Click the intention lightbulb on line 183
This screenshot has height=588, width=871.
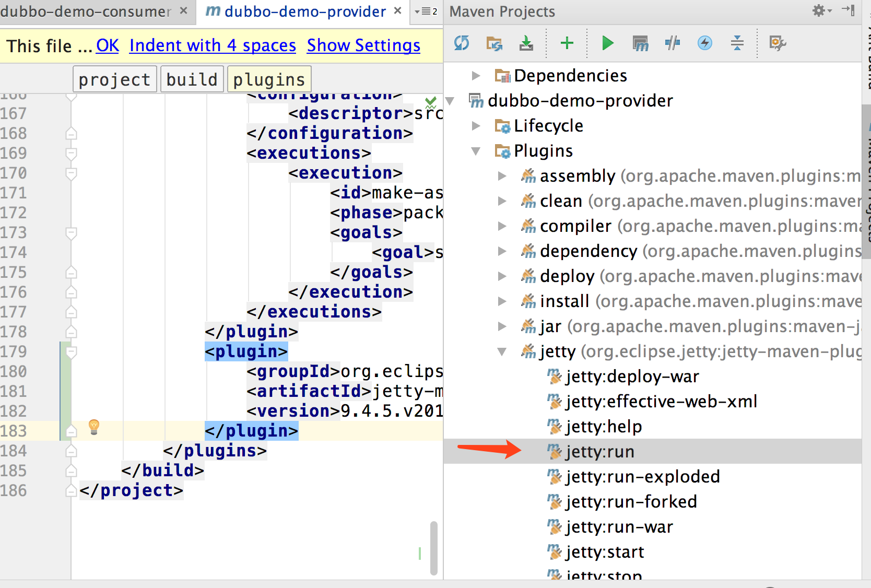[94, 427]
